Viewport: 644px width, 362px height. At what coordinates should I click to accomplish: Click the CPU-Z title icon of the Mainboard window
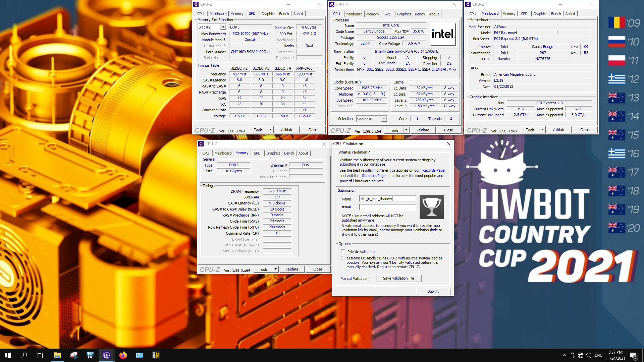click(x=468, y=4)
